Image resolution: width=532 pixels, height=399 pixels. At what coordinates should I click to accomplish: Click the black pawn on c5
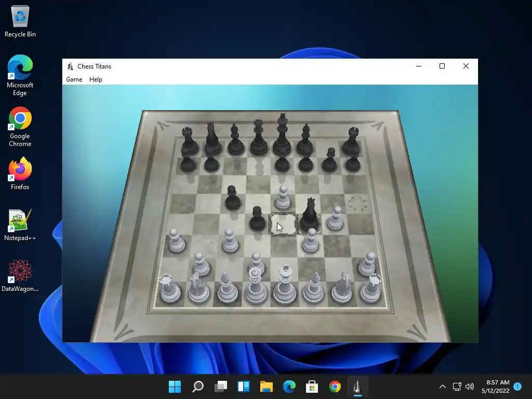(x=232, y=197)
